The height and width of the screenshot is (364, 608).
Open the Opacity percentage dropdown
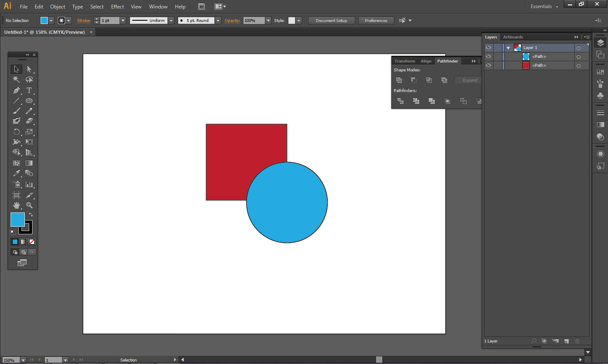(268, 20)
